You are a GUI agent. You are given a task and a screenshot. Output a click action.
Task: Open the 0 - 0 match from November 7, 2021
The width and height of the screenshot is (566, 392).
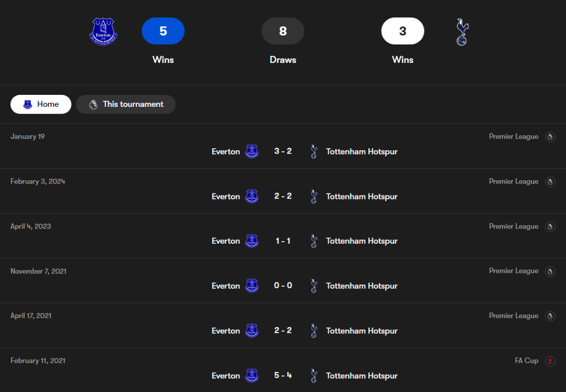(283, 286)
